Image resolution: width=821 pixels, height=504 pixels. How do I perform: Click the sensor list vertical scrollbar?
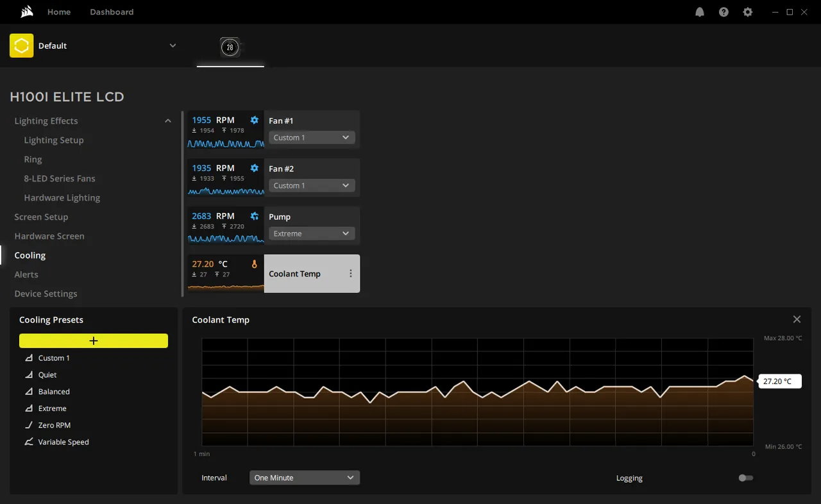click(x=182, y=203)
